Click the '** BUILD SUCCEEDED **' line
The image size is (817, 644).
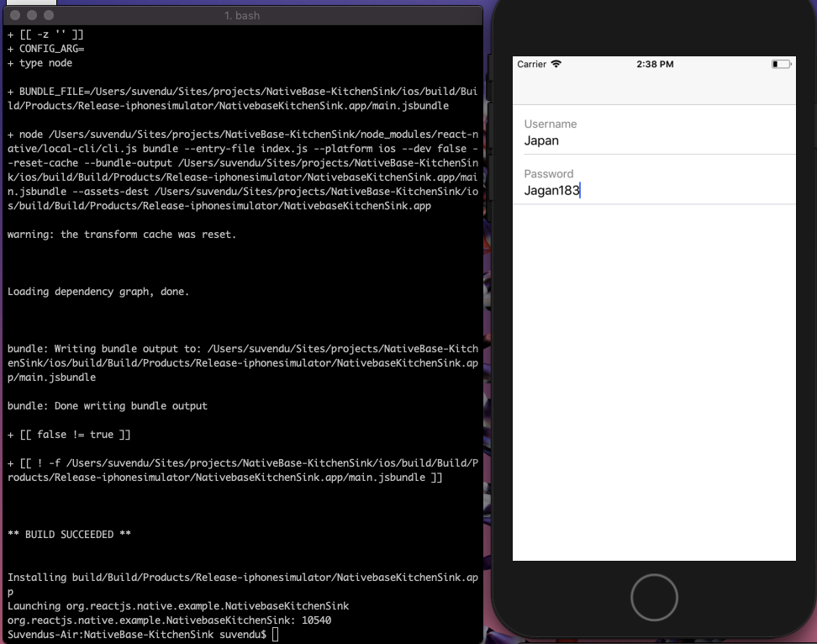coord(69,535)
